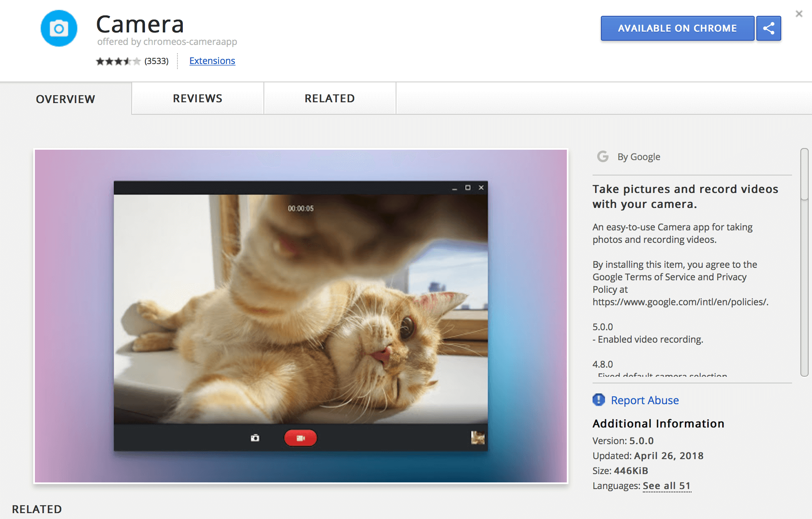
Task: Click the Enabled video recording changelog line
Action: (648, 339)
